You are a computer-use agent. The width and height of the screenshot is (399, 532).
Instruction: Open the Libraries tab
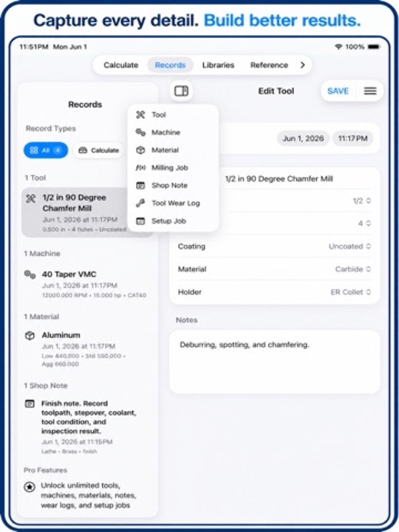coord(218,65)
